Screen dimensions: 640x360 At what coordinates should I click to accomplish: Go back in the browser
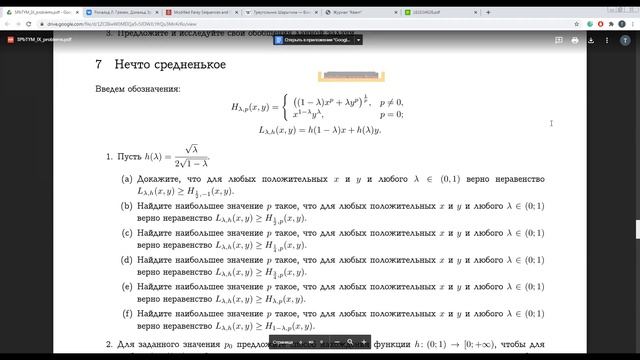7,24
